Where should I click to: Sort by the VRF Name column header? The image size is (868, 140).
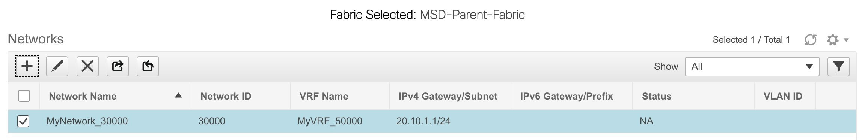click(324, 96)
